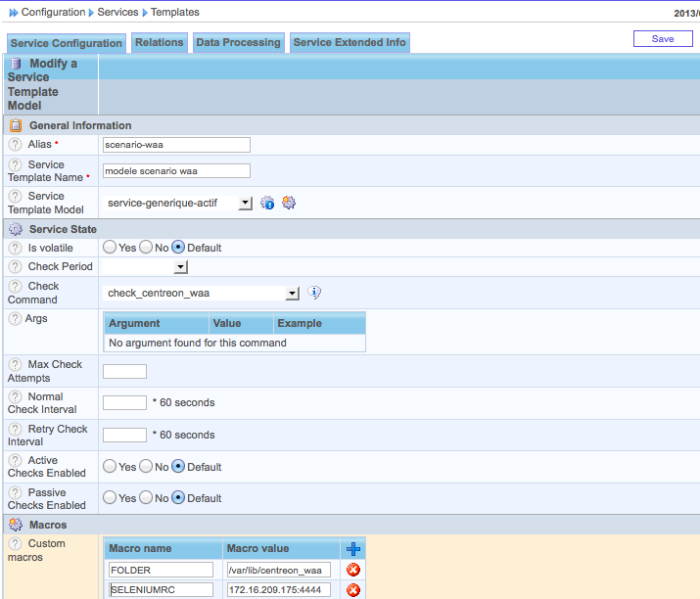Viewport: 700px width, 599px height.
Task: Click the Normal Check Interval field
Action: pyautogui.click(x=124, y=402)
